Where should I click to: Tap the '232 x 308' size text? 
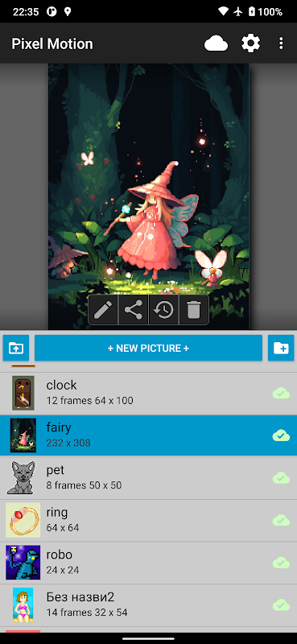coord(68,443)
